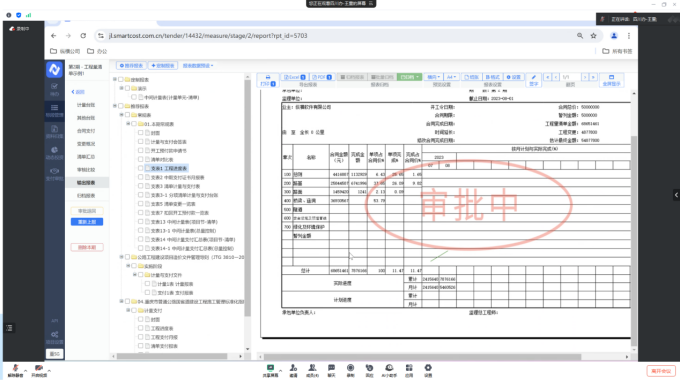This screenshot has width=680, height=380.
Task: Click the report preview horizontal scrollbar
Action: pyautogui.click(x=422, y=357)
